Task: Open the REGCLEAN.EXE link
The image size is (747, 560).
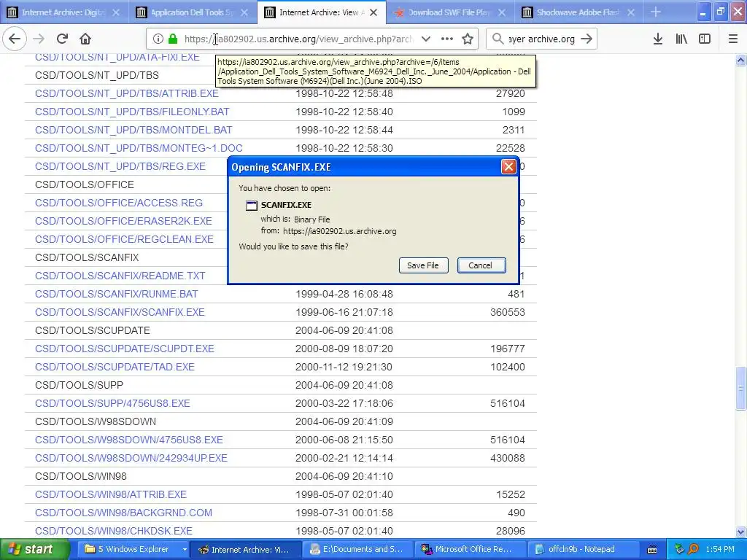Action: [x=124, y=239]
